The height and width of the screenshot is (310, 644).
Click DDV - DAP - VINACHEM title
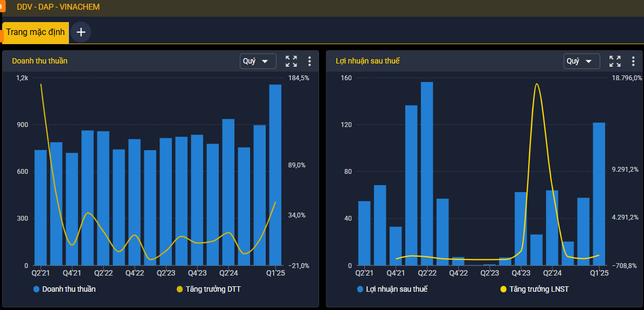point(58,7)
